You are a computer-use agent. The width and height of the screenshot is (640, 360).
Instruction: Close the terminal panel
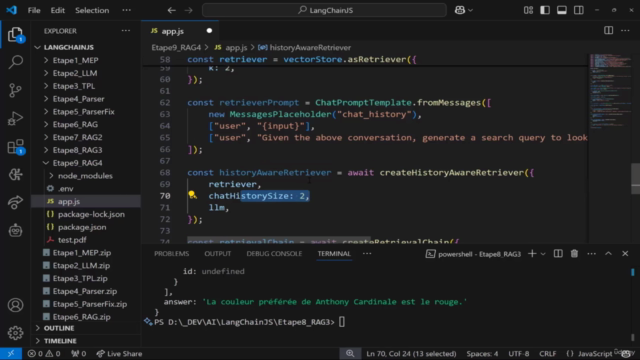[x=625, y=253]
